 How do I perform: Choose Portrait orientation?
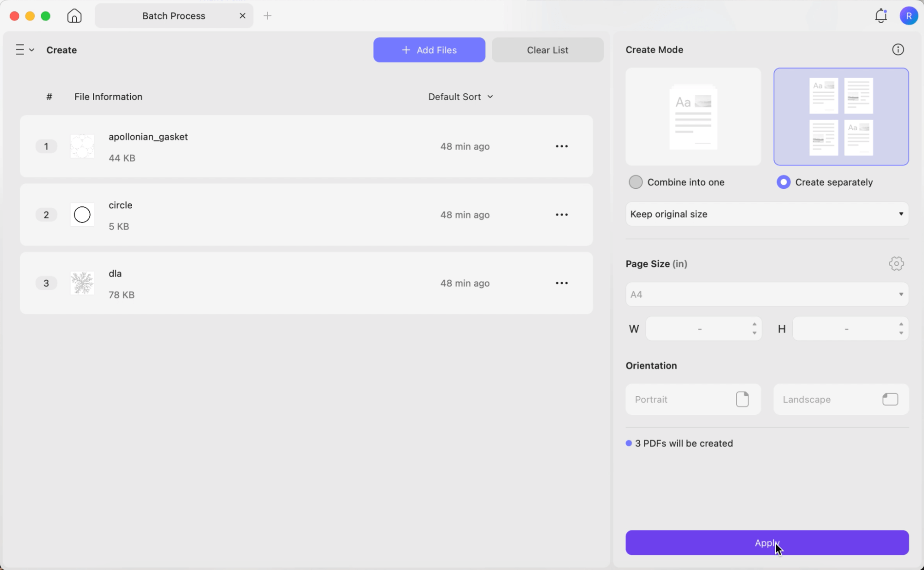[693, 400]
